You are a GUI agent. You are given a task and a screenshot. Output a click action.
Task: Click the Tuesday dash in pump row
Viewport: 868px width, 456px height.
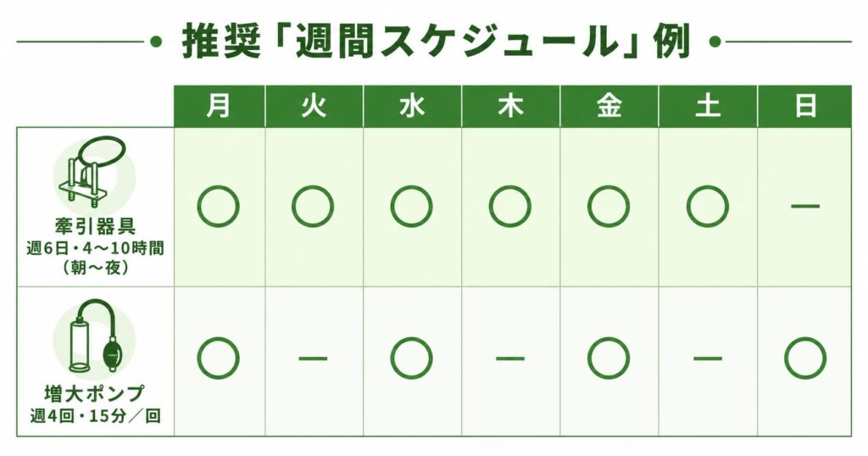coord(313,358)
